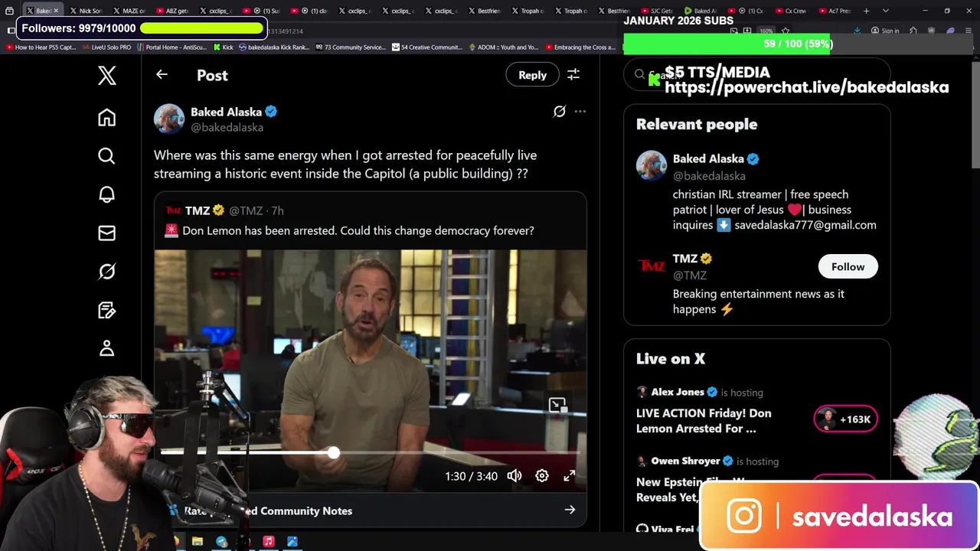Screen dimensions: 980x551
Task: Join Alex Jones live with +163K listeners
Action: (845, 419)
